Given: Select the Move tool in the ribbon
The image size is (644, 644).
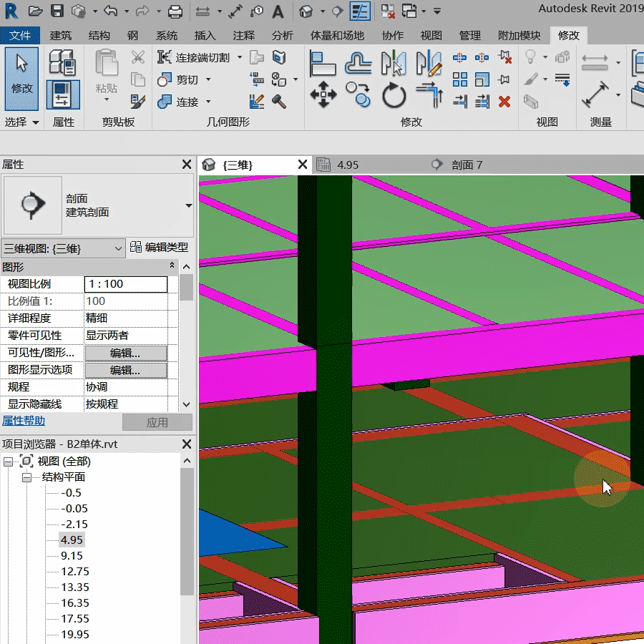Looking at the screenshot, I should (x=323, y=94).
